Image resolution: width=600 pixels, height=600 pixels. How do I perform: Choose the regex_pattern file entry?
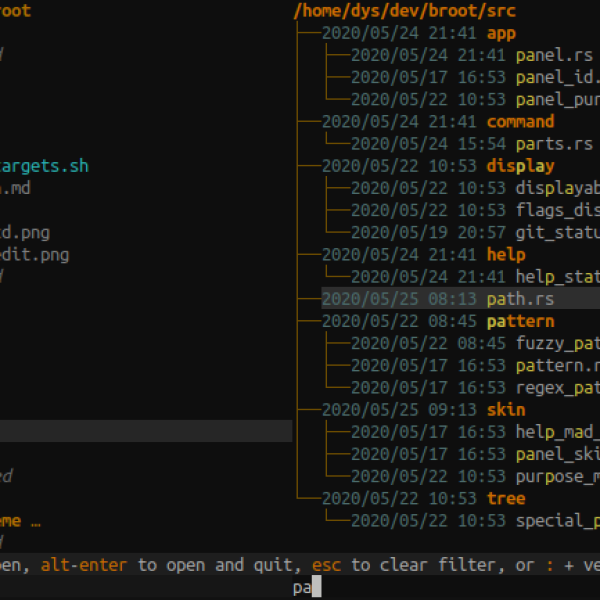[556, 387]
